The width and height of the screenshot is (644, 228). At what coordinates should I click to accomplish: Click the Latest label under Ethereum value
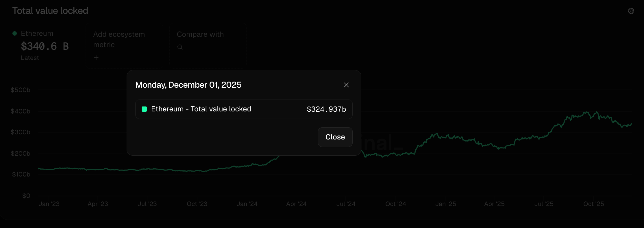(30, 58)
